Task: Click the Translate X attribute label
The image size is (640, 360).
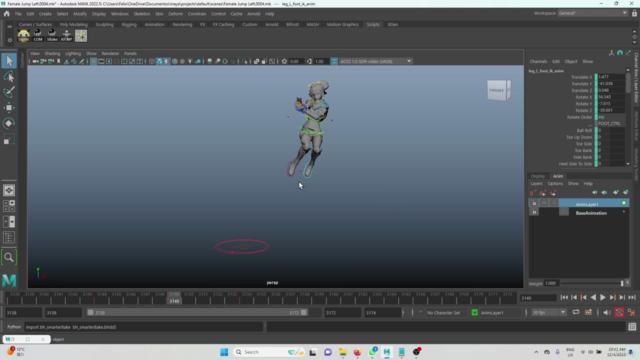Action: [x=581, y=77]
